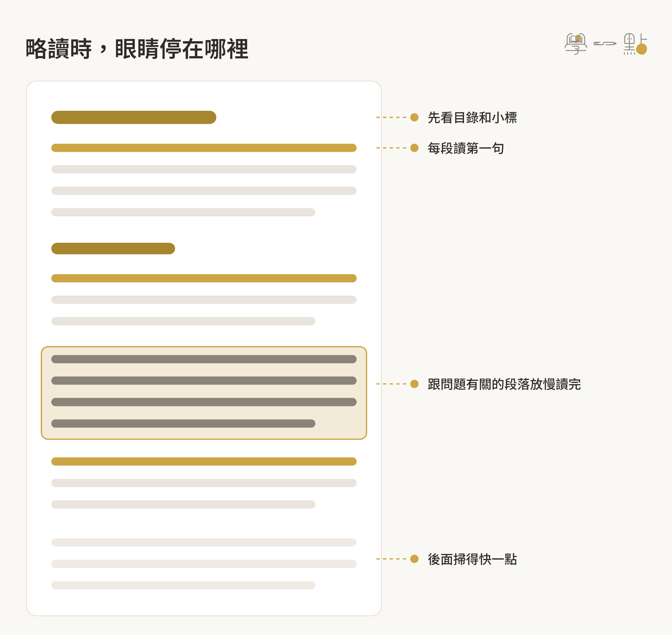Viewport: 672px width, 635px height.
Task: Select the label 每段讀第一句
Action: click(x=466, y=148)
